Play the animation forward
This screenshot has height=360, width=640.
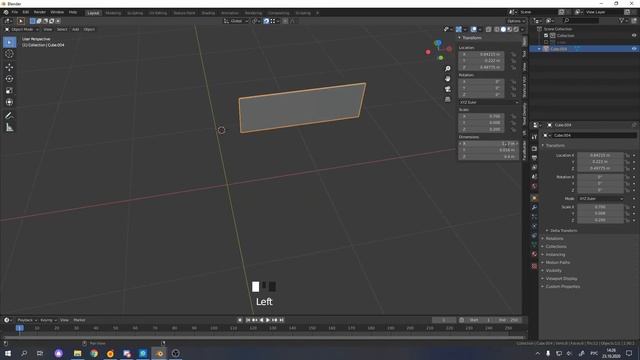tap(268, 320)
